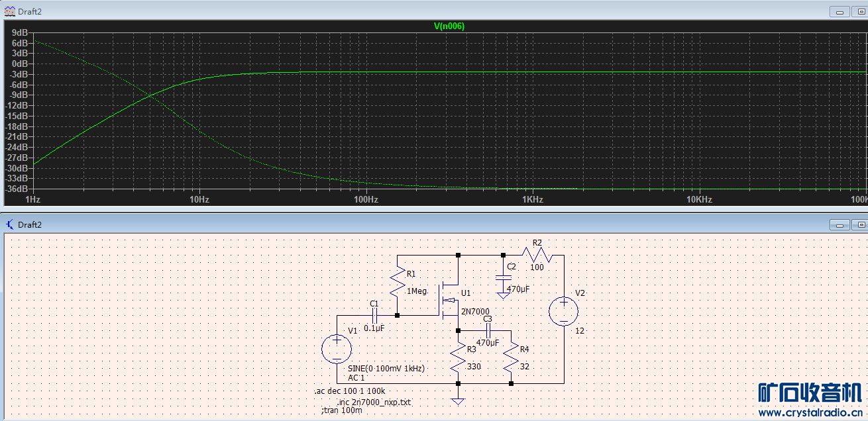Click the waveform window title bar icon

[9, 11]
